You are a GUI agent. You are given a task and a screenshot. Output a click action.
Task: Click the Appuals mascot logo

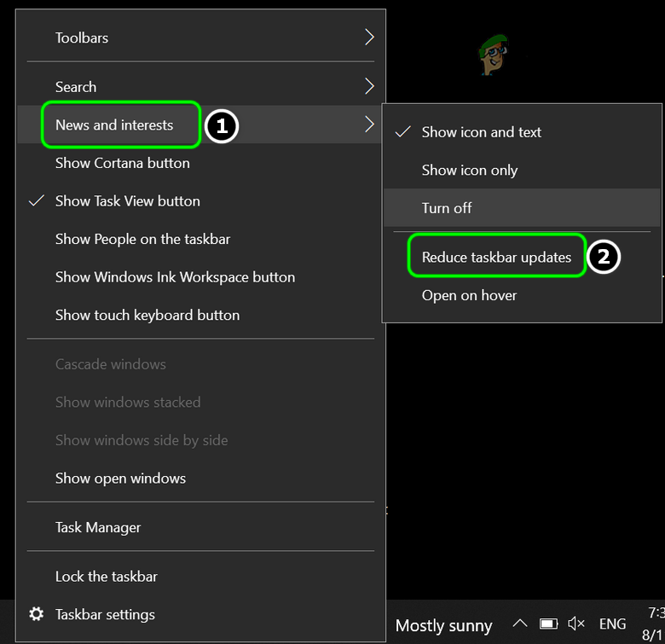[x=493, y=55]
